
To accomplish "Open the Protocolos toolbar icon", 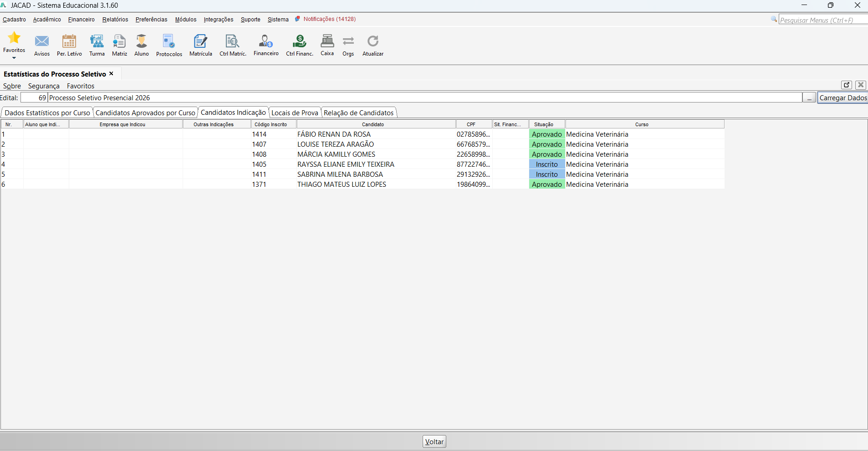I will [169, 41].
